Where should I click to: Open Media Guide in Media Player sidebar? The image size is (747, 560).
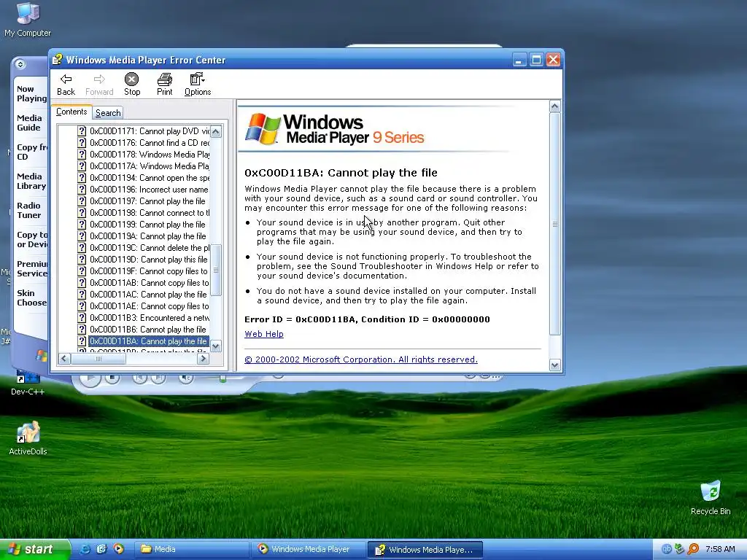[29, 122]
